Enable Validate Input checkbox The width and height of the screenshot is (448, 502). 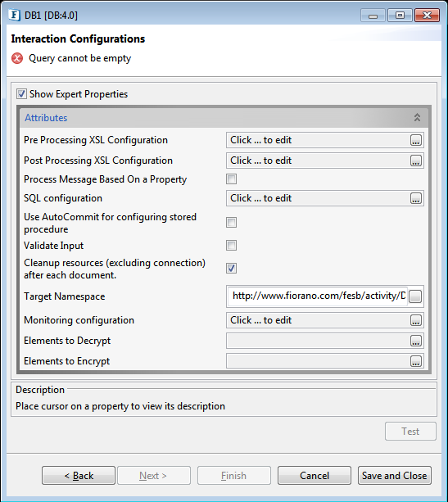coord(231,246)
